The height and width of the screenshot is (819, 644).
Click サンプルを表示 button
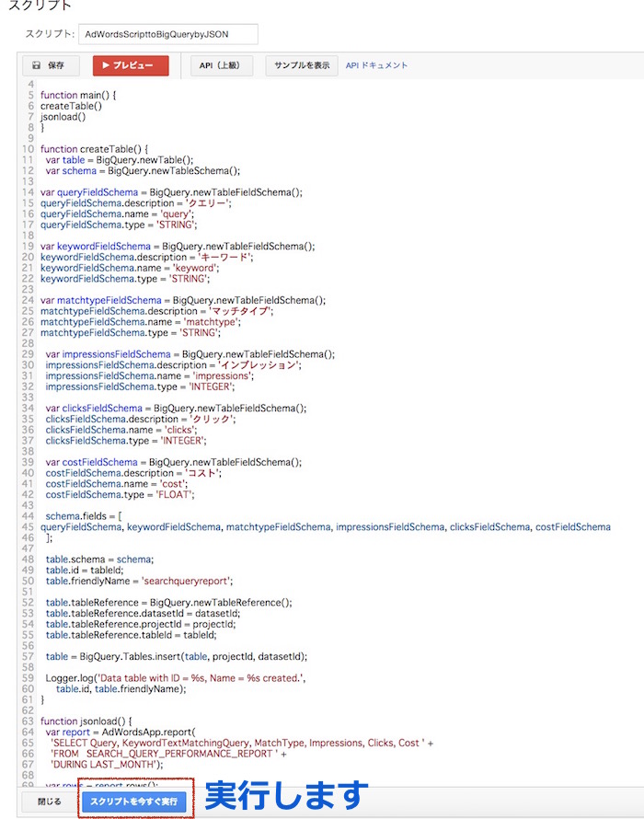click(x=302, y=66)
